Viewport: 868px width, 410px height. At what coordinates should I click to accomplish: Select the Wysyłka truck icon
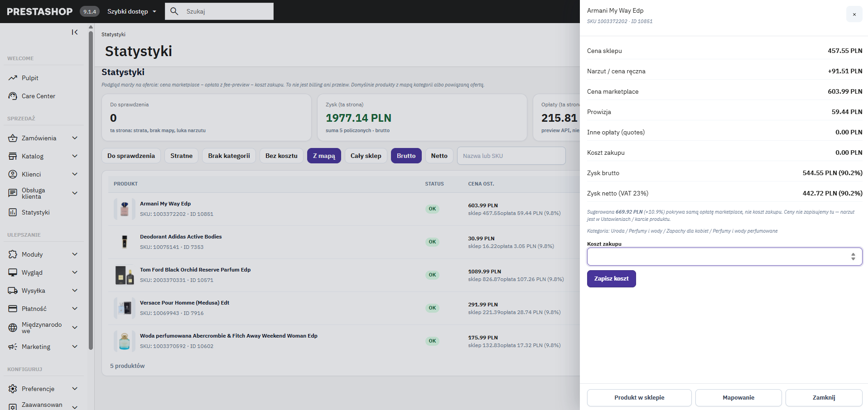pos(13,291)
